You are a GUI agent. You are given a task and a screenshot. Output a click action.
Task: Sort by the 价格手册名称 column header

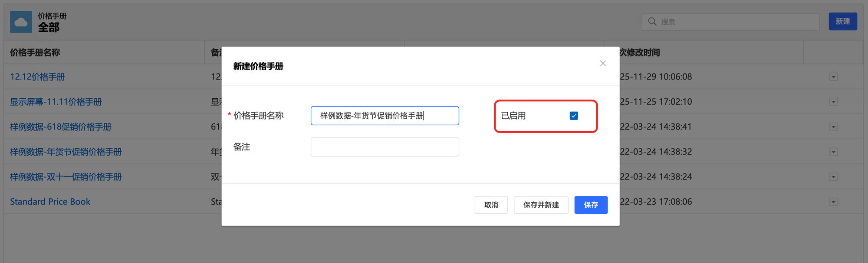(35, 53)
